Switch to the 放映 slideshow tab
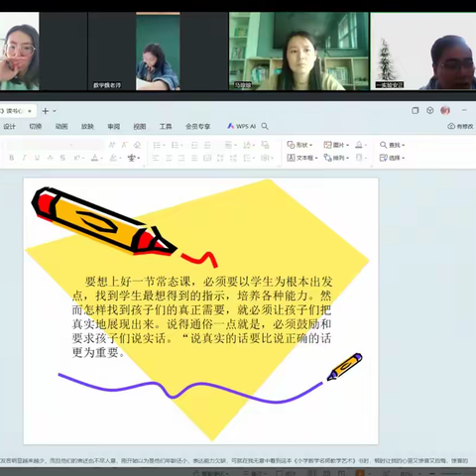 tap(87, 126)
